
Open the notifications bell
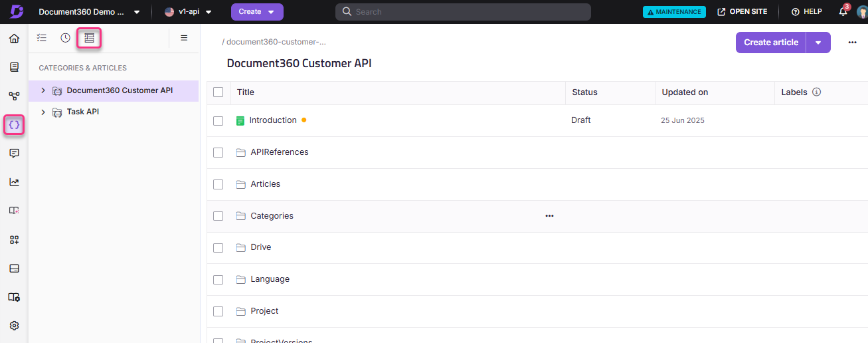tap(843, 11)
